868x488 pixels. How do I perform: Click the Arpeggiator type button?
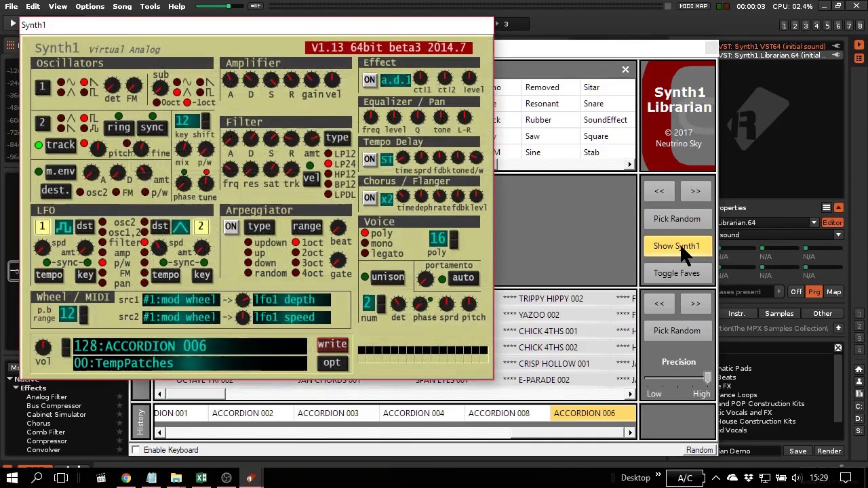click(x=259, y=226)
